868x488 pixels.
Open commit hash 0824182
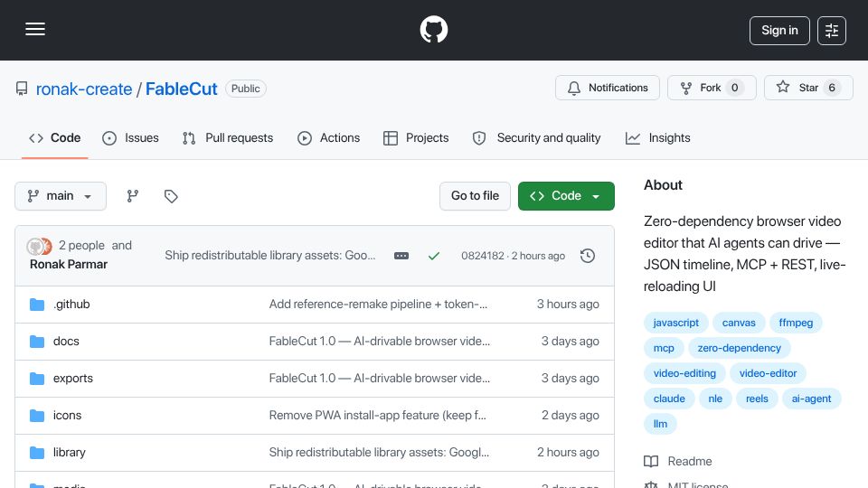tap(483, 256)
